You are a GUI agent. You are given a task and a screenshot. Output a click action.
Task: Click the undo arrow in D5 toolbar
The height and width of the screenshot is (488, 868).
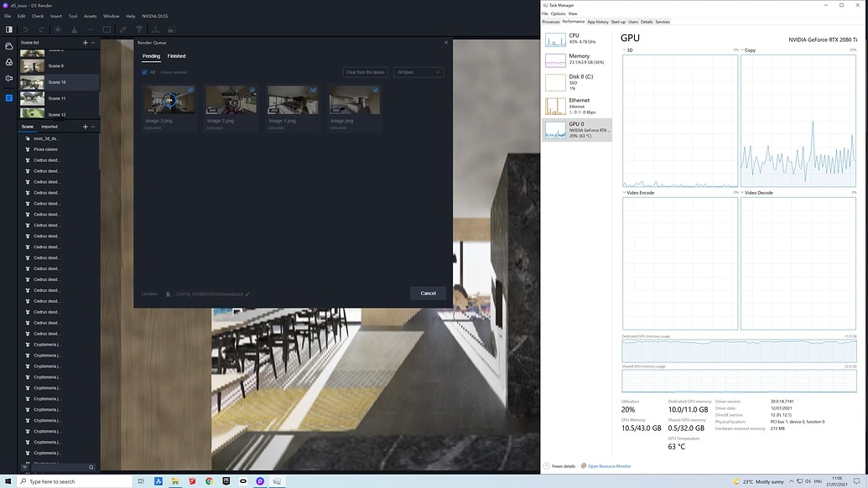click(25, 29)
